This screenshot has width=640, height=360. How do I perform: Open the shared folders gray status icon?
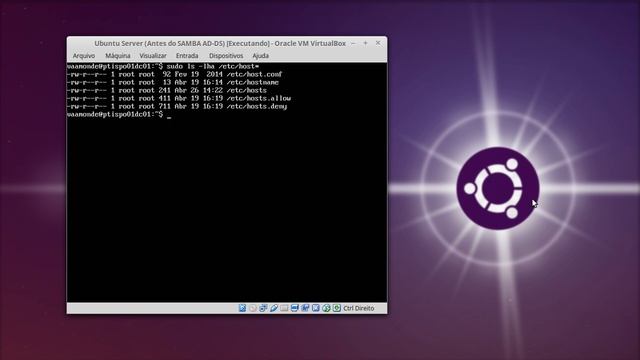click(284, 308)
